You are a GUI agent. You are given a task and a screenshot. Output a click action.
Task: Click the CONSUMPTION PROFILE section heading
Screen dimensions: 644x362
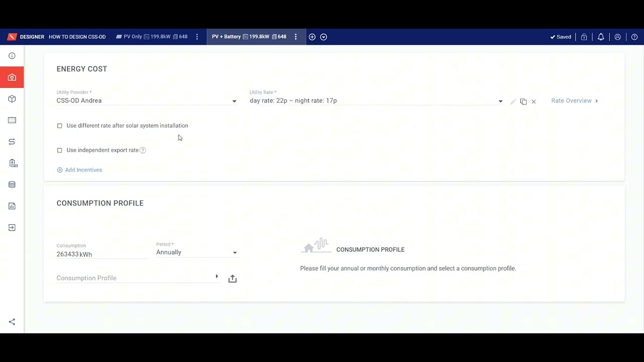100,203
